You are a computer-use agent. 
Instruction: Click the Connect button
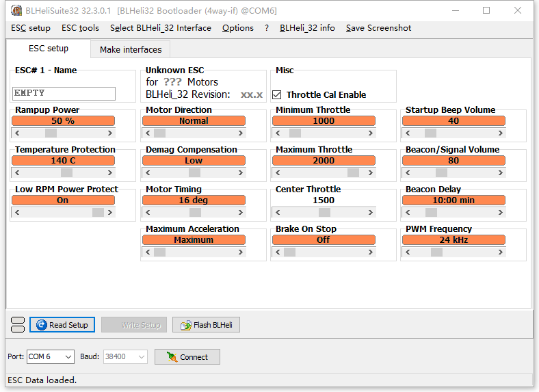click(187, 357)
